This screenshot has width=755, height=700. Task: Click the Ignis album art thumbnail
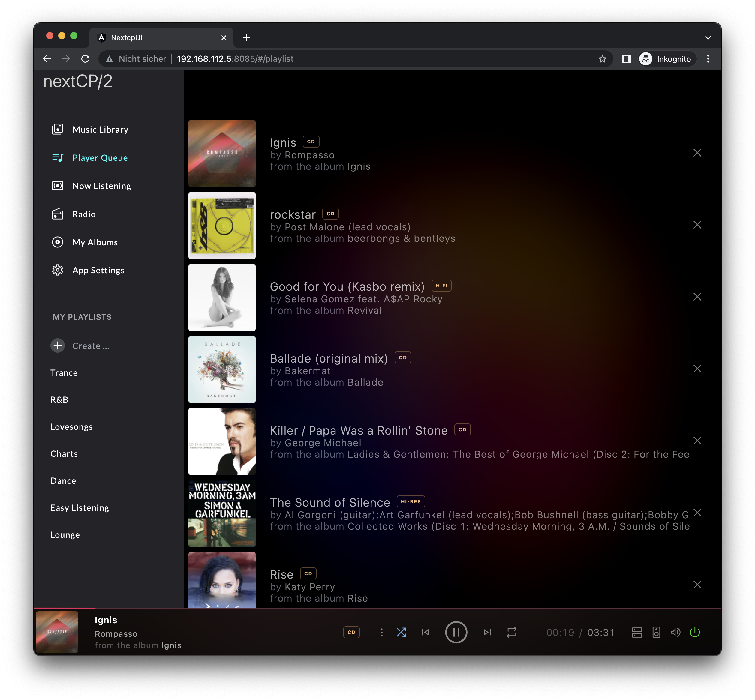point(222,153)
